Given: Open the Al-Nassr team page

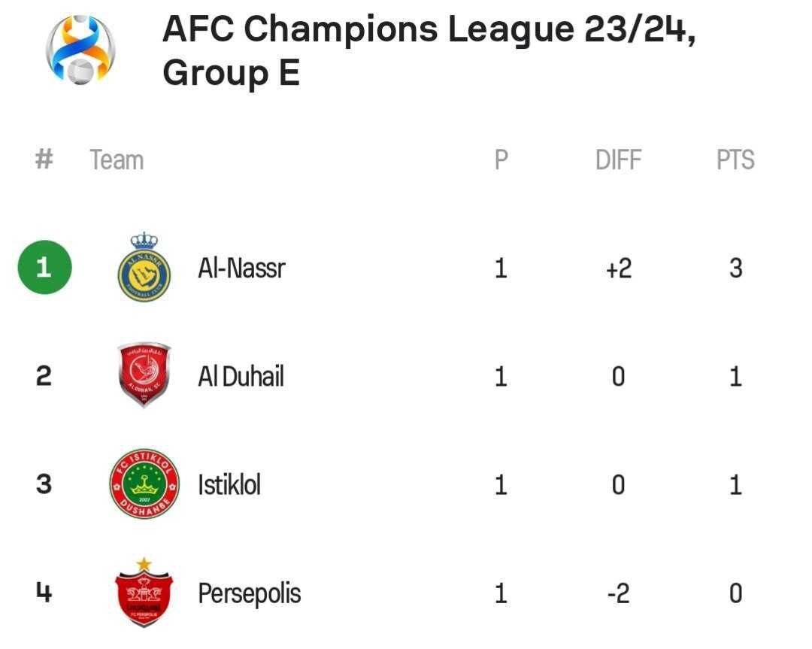Looking at the screenshot, I should pyautogui.click(x=241, y=268).
